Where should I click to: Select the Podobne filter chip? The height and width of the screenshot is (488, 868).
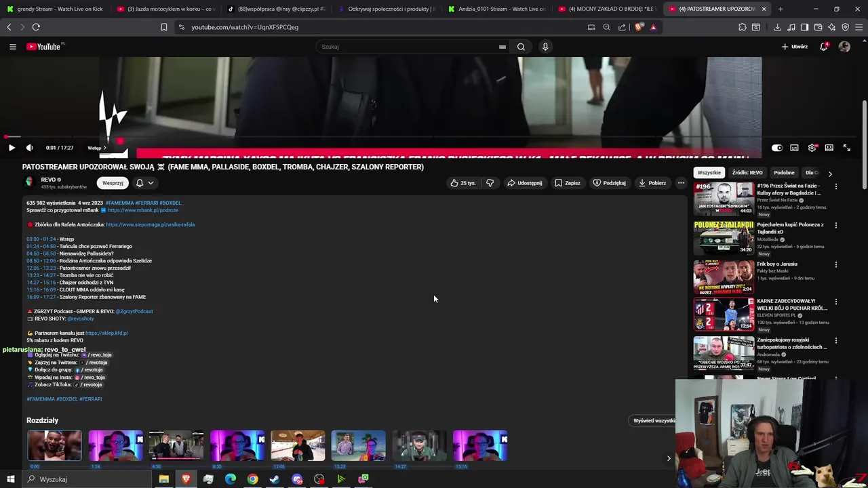click(784, 173)
